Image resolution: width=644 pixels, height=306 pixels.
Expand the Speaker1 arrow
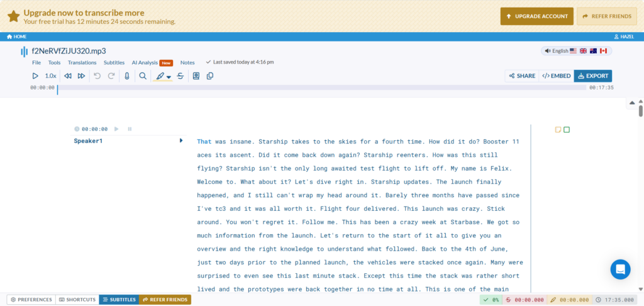point(181,140)
